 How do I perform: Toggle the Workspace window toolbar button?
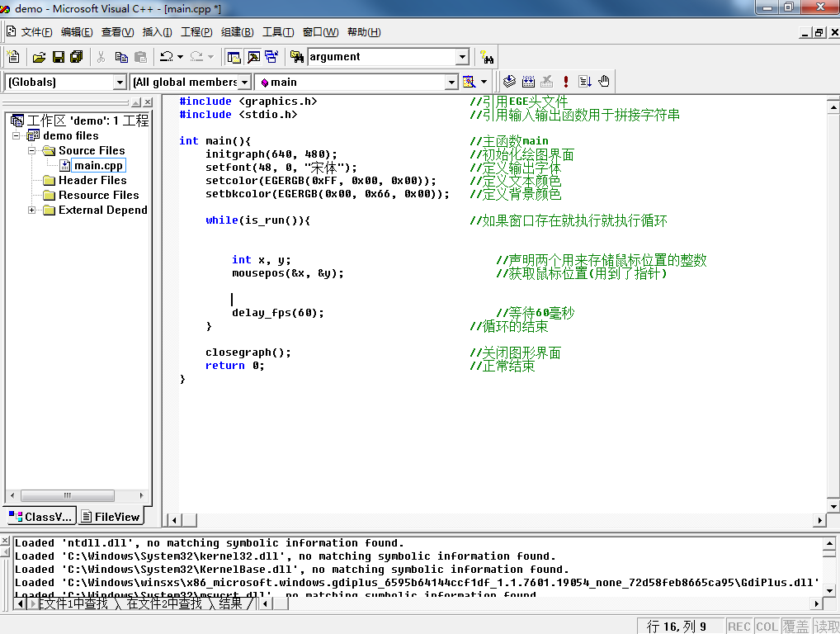[234, 57]
